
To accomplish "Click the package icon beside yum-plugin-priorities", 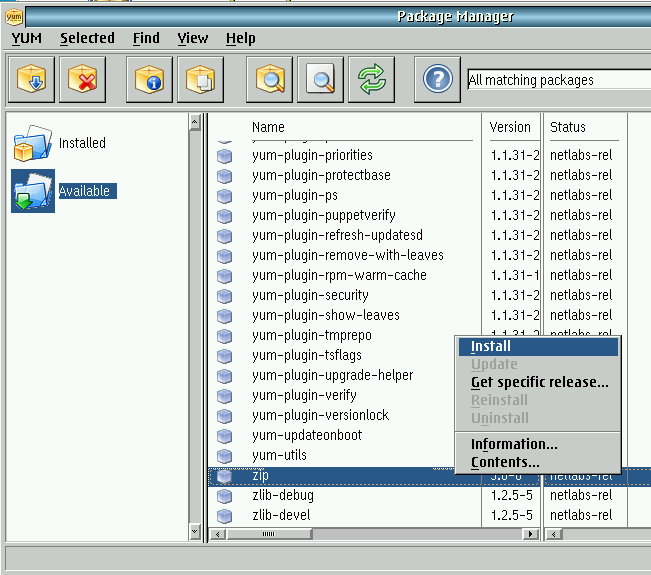I will coord(225,156).
